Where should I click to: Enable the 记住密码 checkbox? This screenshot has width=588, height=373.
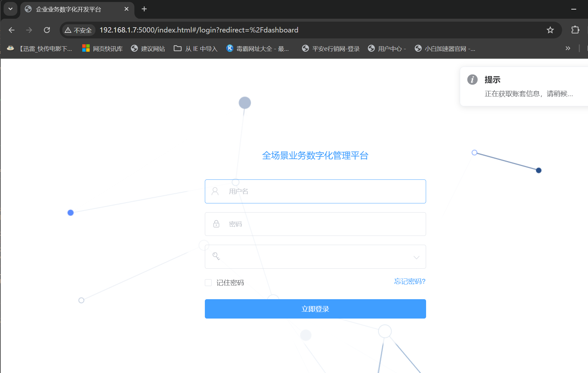point(208,282)
